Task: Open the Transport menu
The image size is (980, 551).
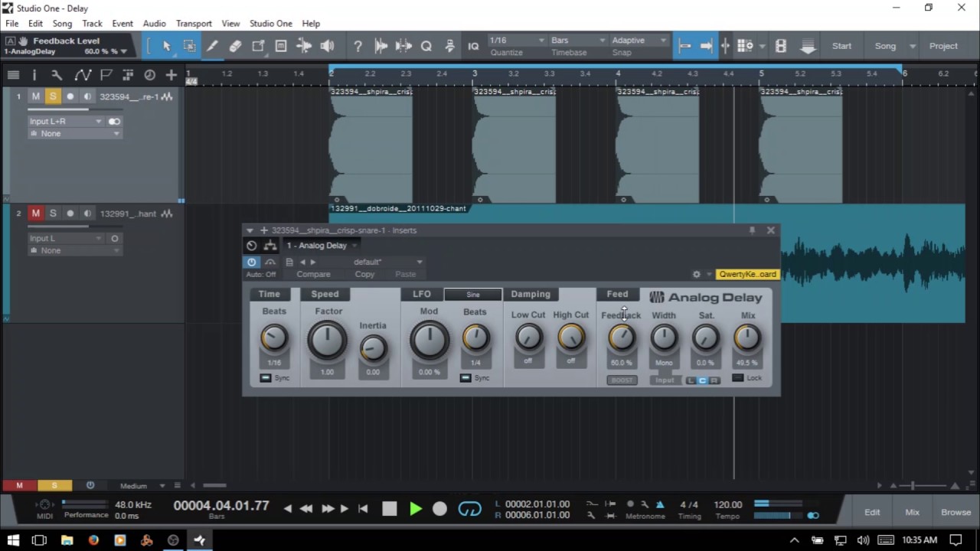Action: point(194,24)
